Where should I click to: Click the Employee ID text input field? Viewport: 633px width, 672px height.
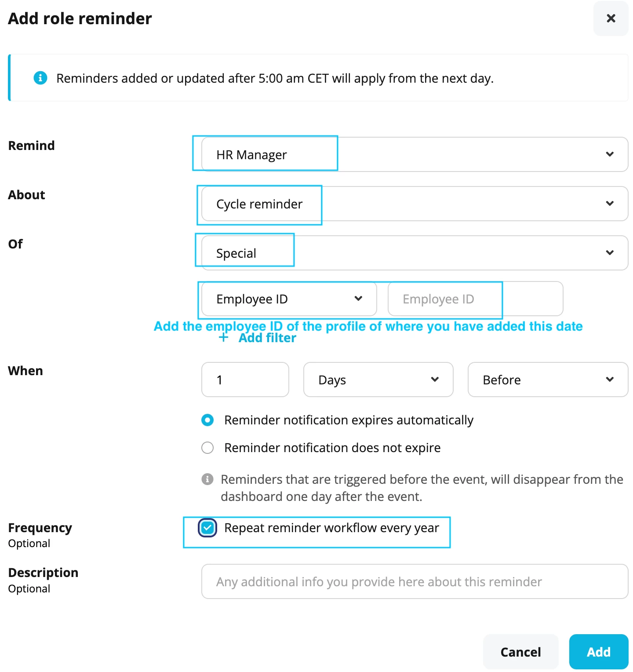coord(475,299)
